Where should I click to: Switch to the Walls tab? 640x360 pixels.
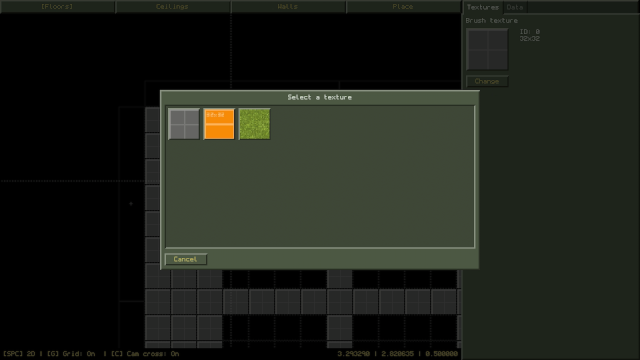pos(288,7)
